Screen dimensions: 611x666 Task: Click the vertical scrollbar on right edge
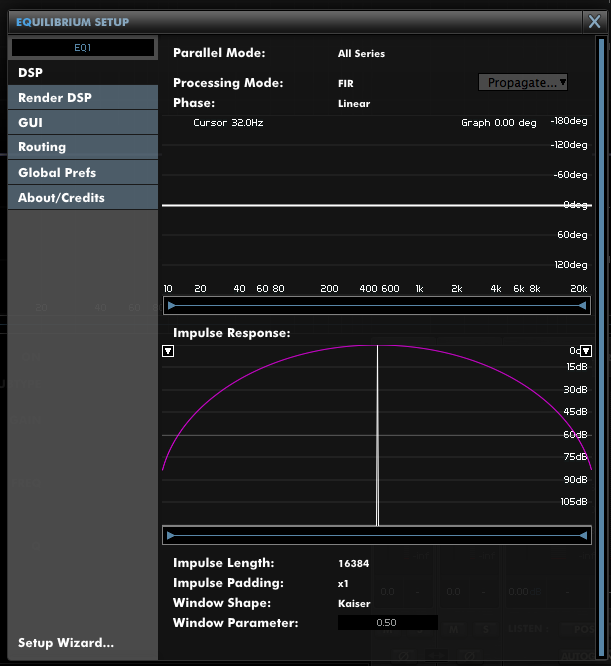tap(601, 347)
